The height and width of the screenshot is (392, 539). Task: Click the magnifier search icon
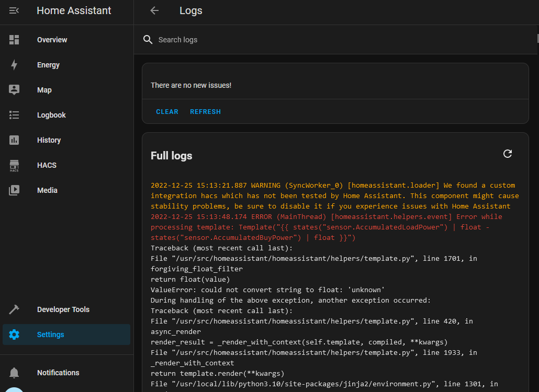pos(148,40)
